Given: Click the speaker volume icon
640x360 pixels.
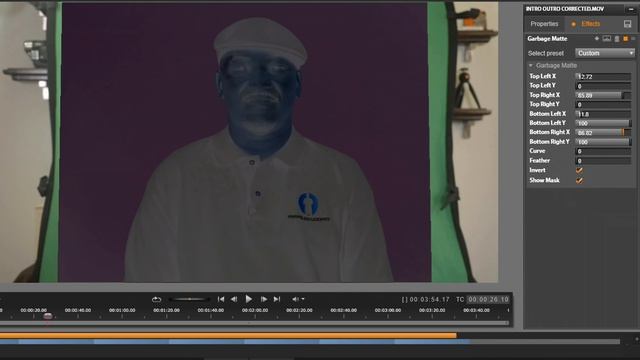Looking at the screenshot, I should point(295,299).
